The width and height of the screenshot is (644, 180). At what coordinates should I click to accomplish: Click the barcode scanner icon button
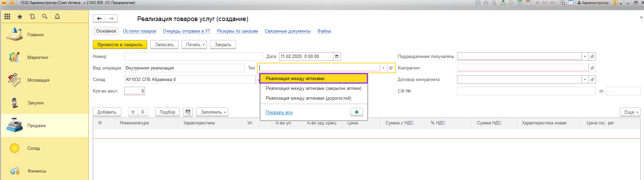click(x=188, y=112)
